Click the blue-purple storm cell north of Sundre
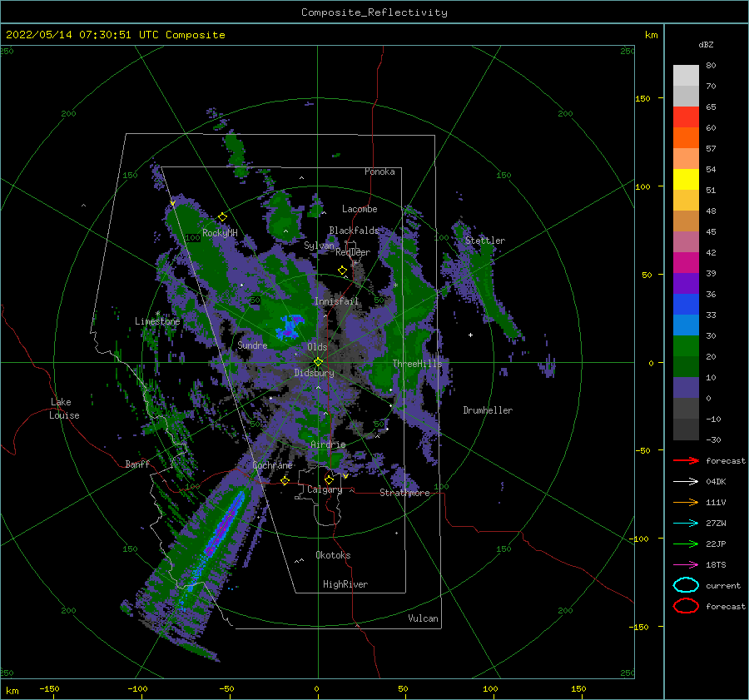This screenshot has width=749, height=700. [290, 326]
